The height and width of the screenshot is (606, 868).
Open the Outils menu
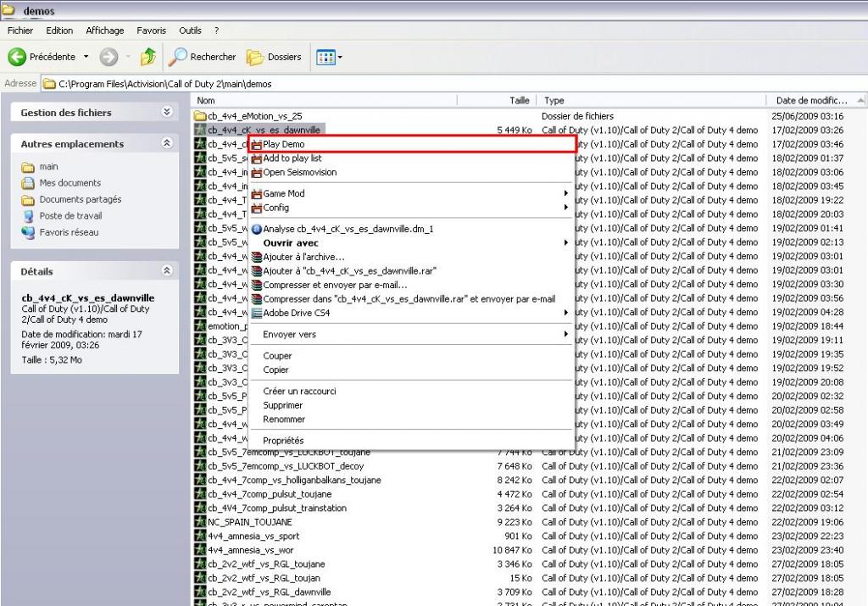(x=190, y=31)
